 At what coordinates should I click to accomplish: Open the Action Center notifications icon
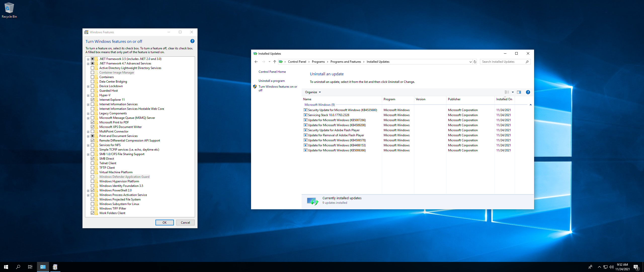(636, 267)
